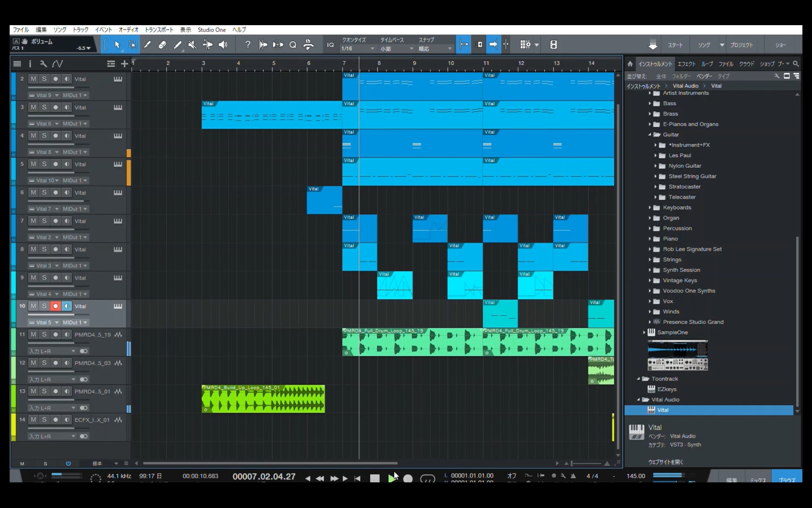Viewport: 812px width, 508px height.
Task: Open the Quantize 1/16 dropdown
Action: point(358,49)
